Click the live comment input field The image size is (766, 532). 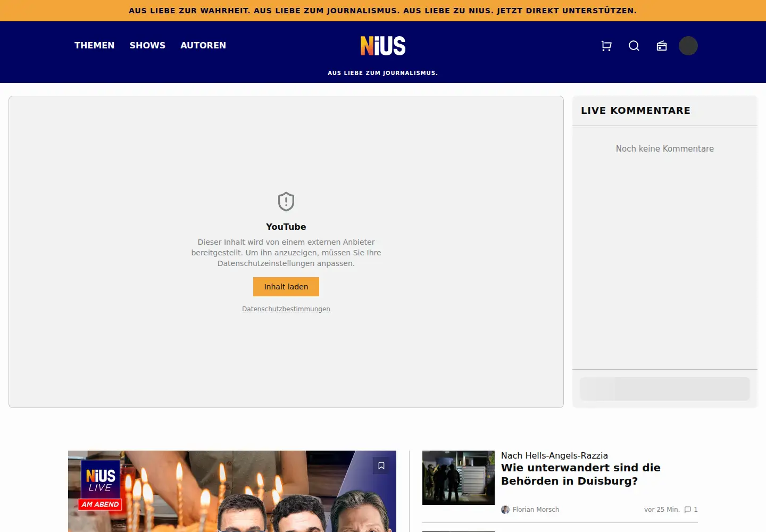[665, 389]
